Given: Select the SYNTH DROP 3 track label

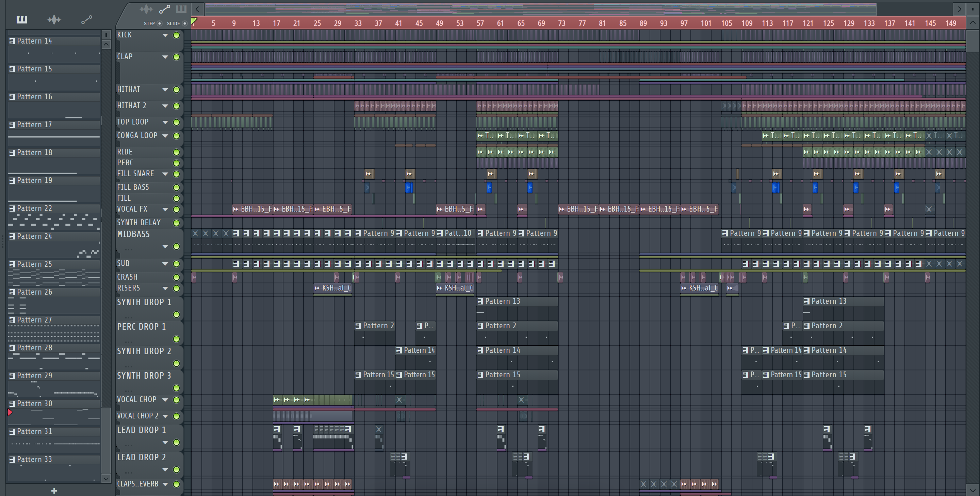Looking at the screenshot, I should pyautogui.click(x=144, y=376).
